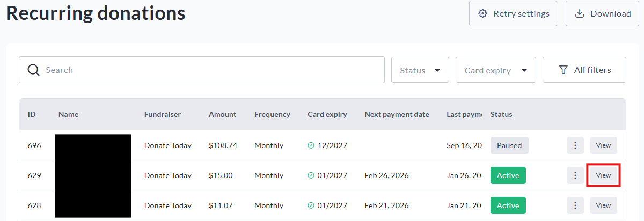Open the All filters panel

(584, 70)
